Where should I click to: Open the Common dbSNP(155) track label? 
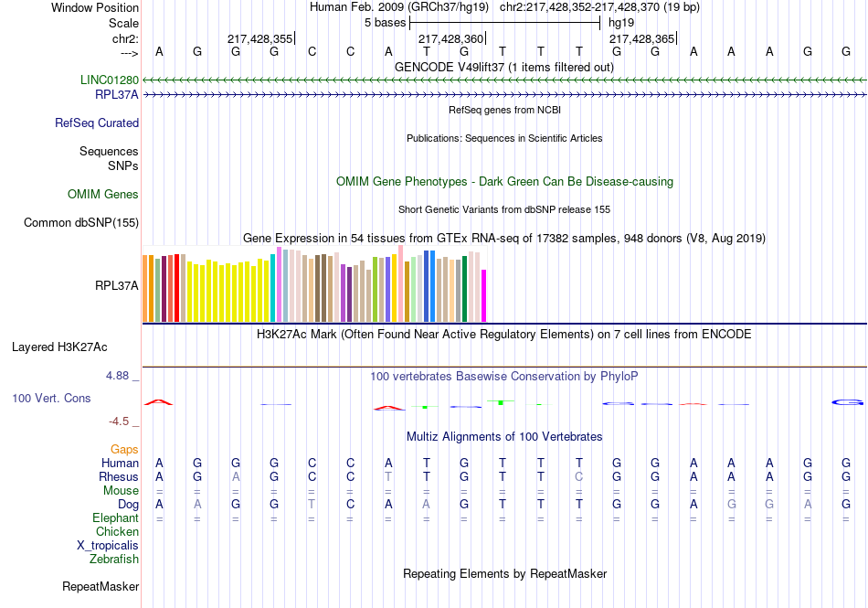[81, 222]
